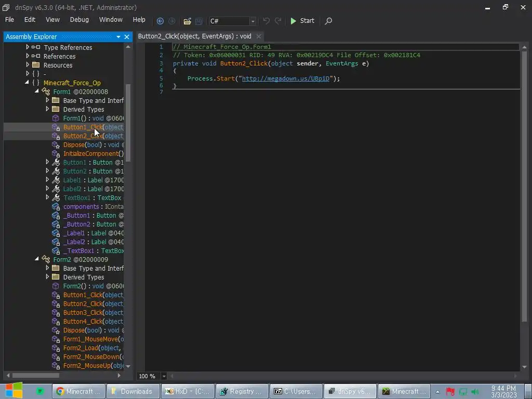This screenshot has height=399, width=532.
Task: Select the _Button1 : Button field
Action: tap(94, 215)
